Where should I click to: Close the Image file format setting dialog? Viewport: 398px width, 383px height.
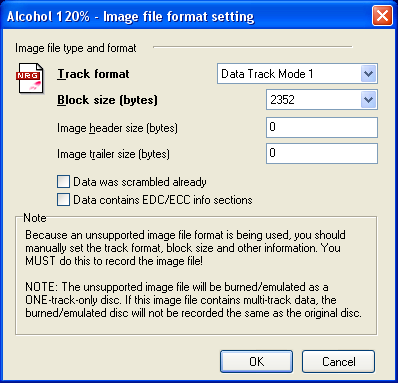point(382,16)
